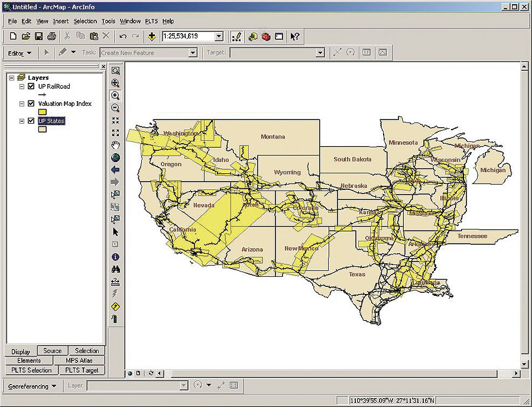The image size is (532, 407).
Task: Collapse the UP RailRoad layer legend
Action: tap(22, 86)
